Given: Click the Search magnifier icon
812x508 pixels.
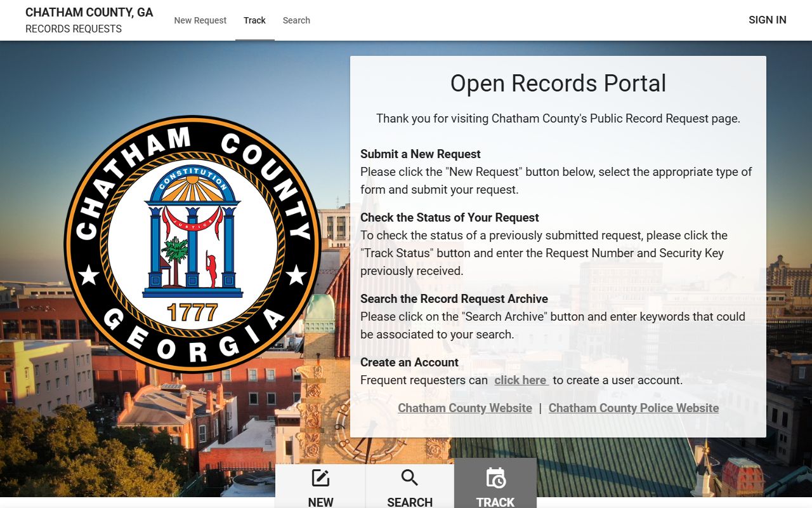Looking at the screenshot, I should (410, 478).
